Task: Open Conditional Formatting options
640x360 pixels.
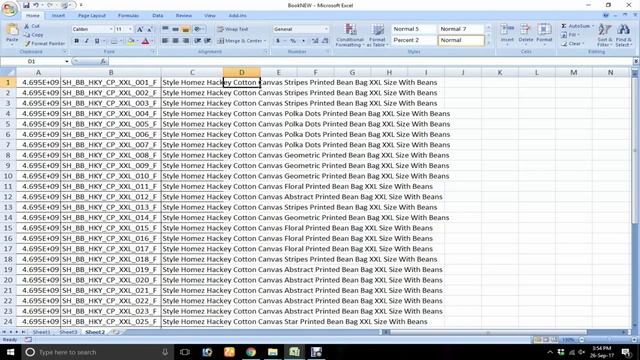Action: tap(350, 35)
